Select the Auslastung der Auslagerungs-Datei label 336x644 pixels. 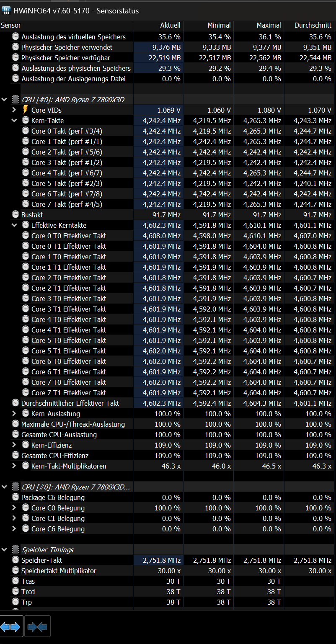coord(73,79)
